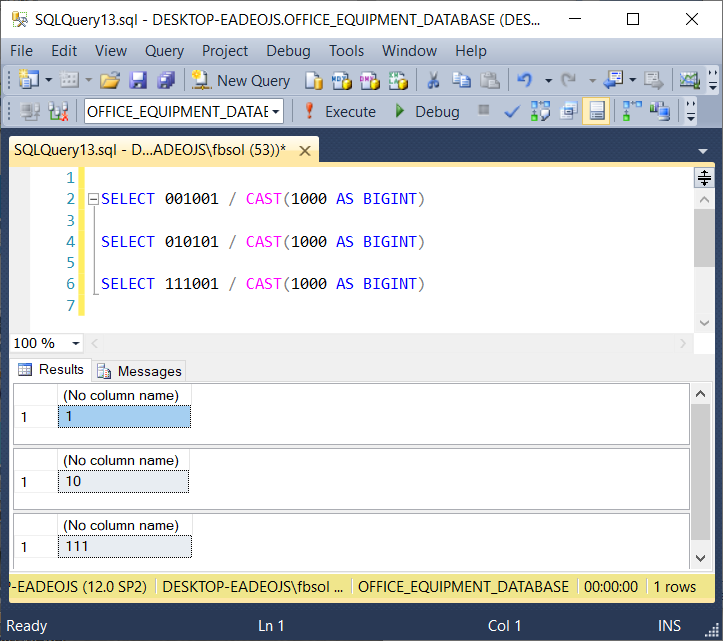723x641 pixels.
Task: Collapse the SELECT statement outline box
Action: tap(93, 200)
